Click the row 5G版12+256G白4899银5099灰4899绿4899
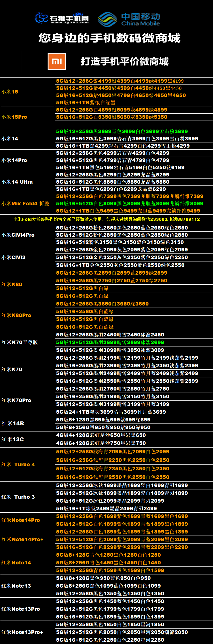 (134, 110)
